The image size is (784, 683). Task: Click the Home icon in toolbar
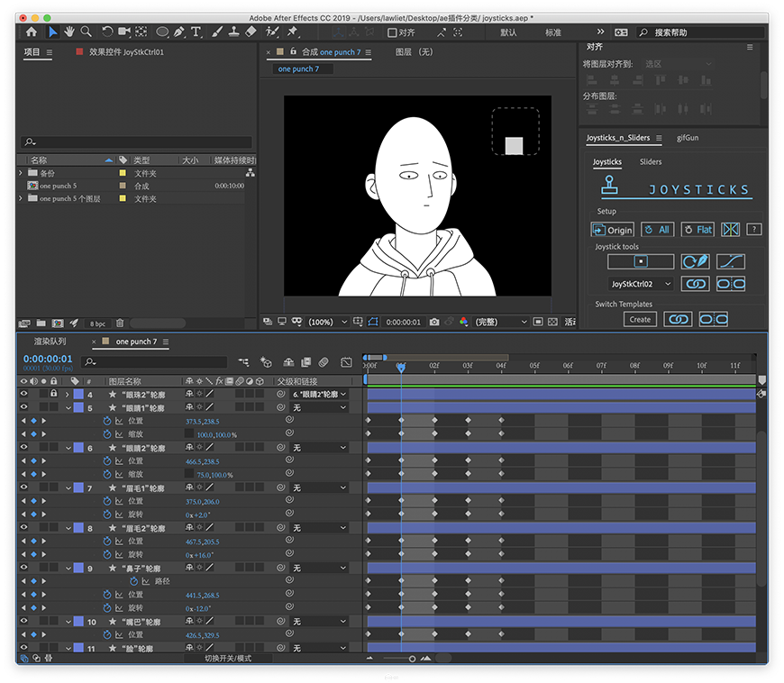pyautogui.click(x=32, y=32)
